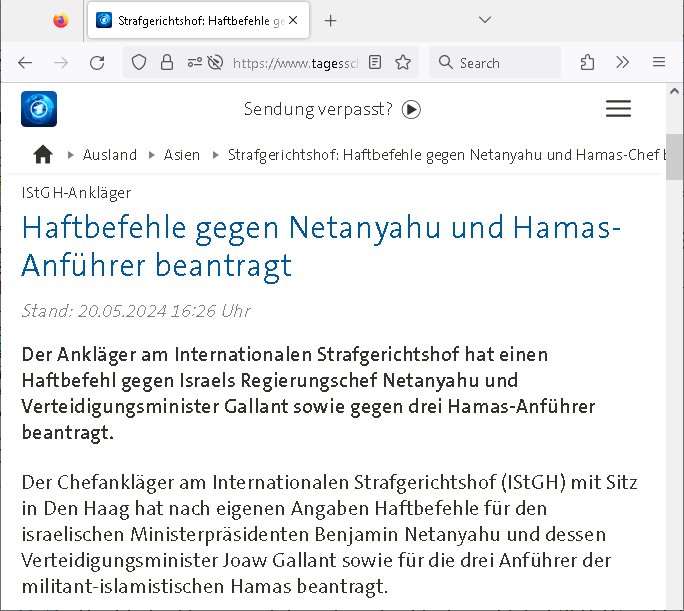Open a new tab with plus button

tap(331, 20)
